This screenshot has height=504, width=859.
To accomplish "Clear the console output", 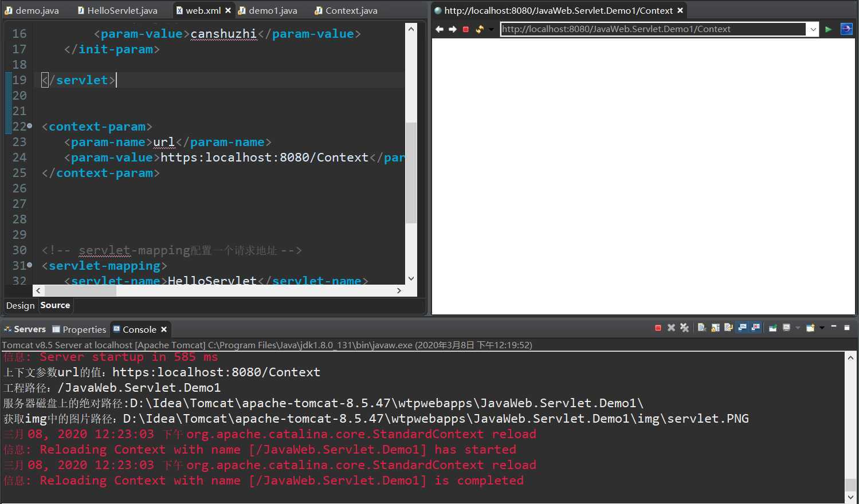I will (701, 328).
